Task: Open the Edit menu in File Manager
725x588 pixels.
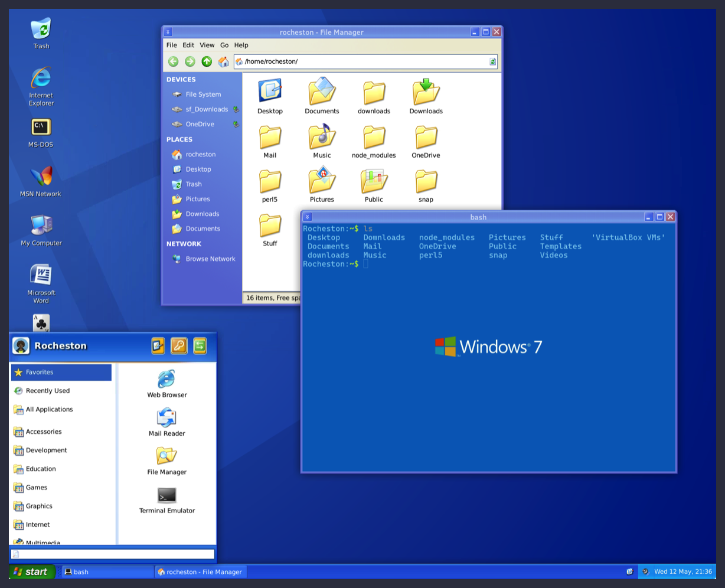Action: tap(188, 45)
